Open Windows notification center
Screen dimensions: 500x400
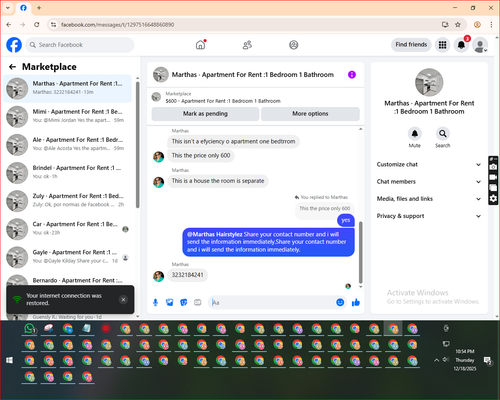click(x=488, y=361)
